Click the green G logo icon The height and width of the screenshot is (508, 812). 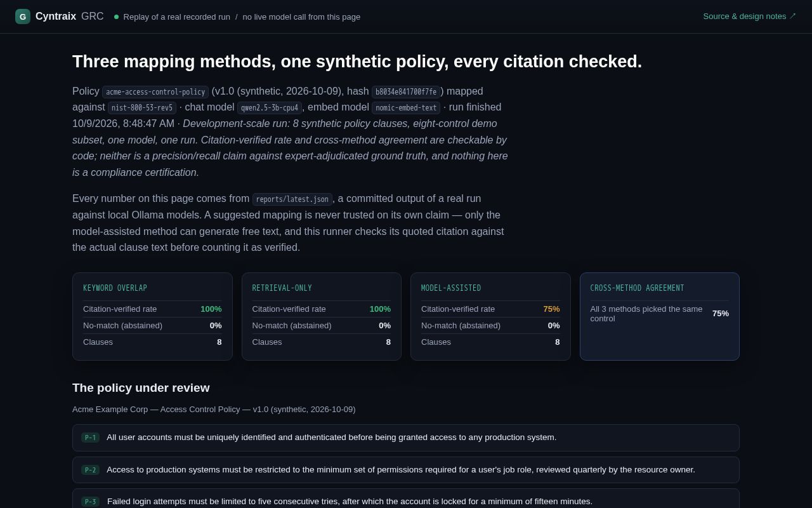pos(23,17)
